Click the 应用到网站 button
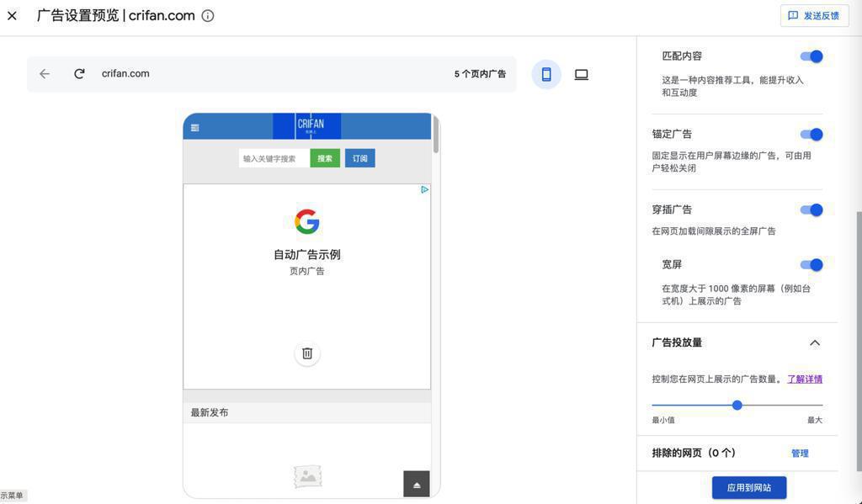 coord(749,487)
